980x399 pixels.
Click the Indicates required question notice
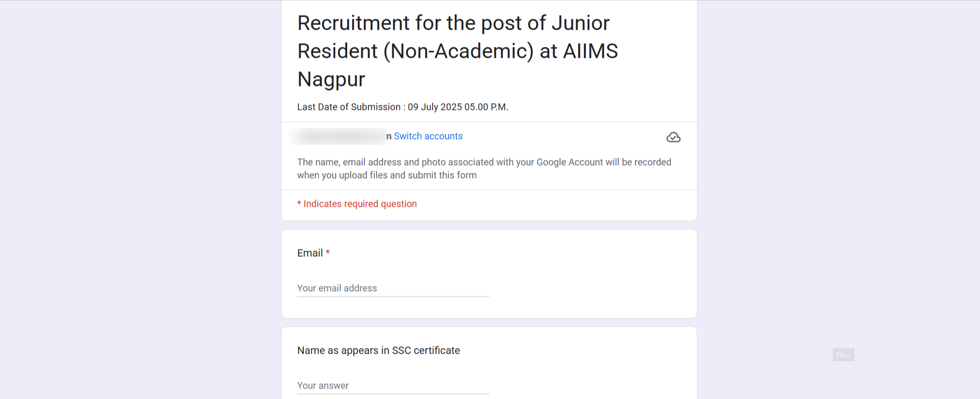pos(357,204)
